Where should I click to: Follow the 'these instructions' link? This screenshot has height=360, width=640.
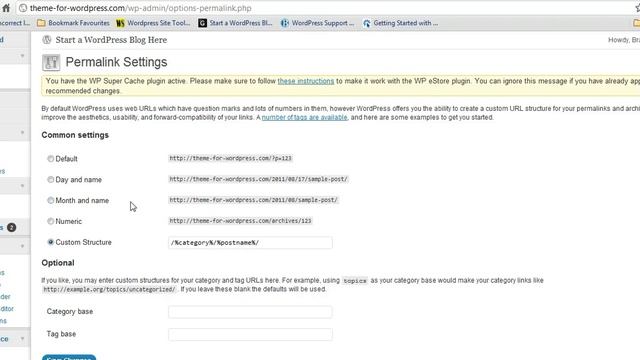306,81
